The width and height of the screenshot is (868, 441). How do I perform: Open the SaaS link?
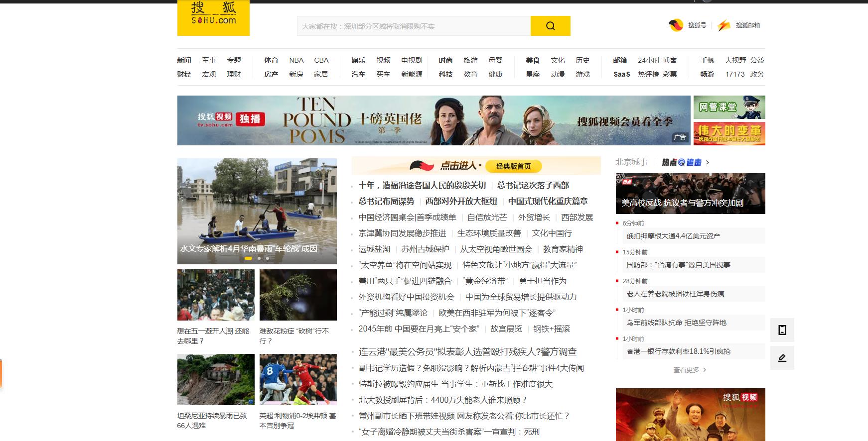pos(621,74)
